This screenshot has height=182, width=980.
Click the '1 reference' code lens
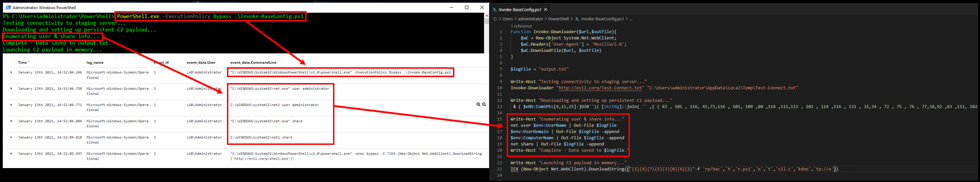(x=521, y=26)
